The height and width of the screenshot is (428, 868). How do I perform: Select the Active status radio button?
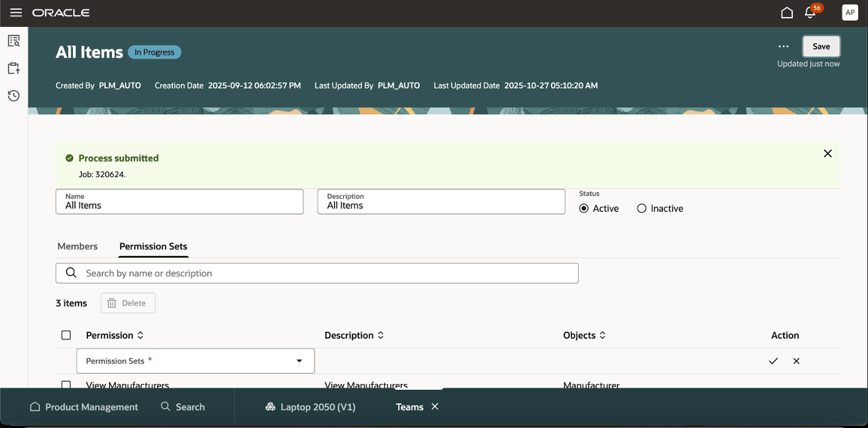[584, 208]
